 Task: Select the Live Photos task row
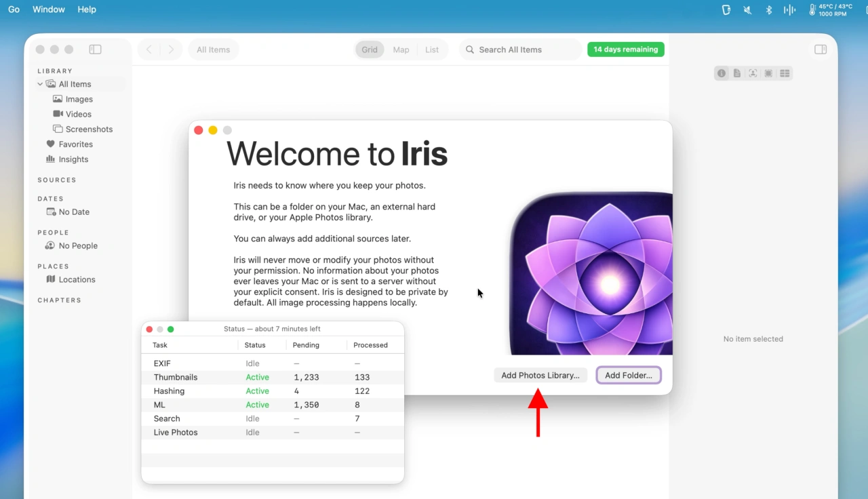point(273,433)
